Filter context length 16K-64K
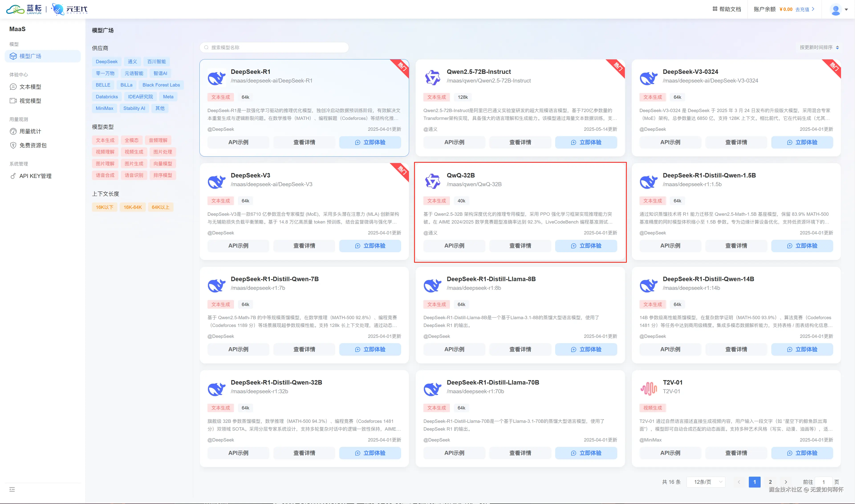855x504 pixels. [132, 207]
